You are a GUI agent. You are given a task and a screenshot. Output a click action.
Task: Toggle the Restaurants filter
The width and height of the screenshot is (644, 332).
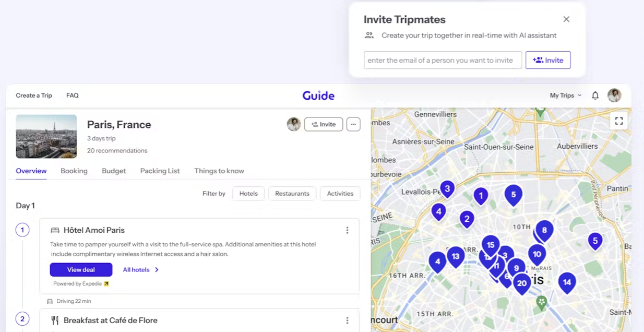(292, 193)
